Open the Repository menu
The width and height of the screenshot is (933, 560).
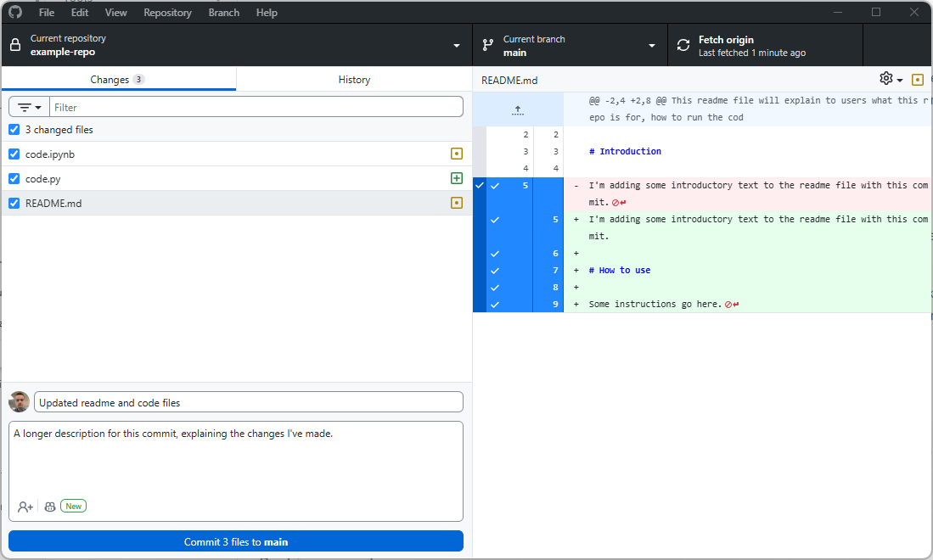(x=167, y=13)
